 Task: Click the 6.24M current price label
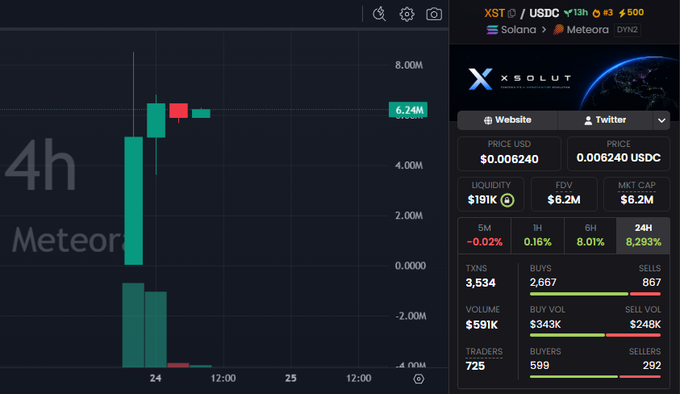(x=408, y=110)
